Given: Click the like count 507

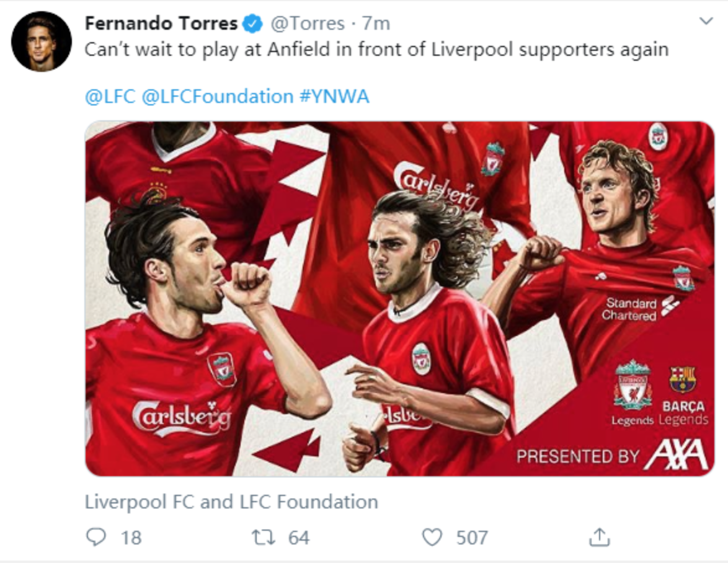Looking at the screenshot, I should tap(472, 537).
